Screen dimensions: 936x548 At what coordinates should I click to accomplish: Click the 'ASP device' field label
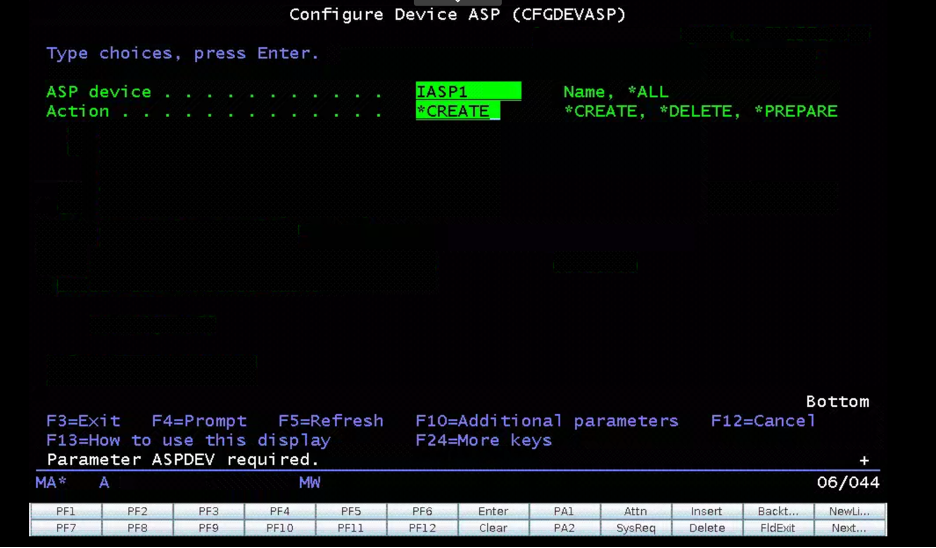pyautogui.click(x=98, y=92)
